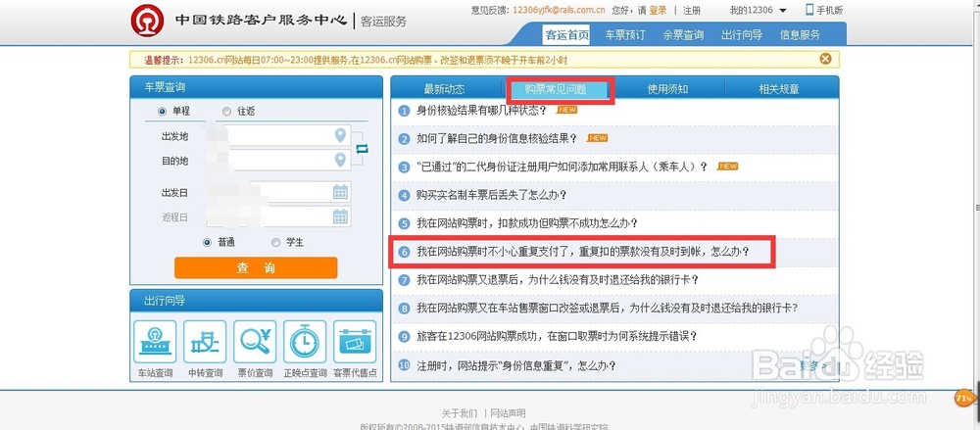
Task: Open the 车票预订 navigation tab
Action: 625,35
